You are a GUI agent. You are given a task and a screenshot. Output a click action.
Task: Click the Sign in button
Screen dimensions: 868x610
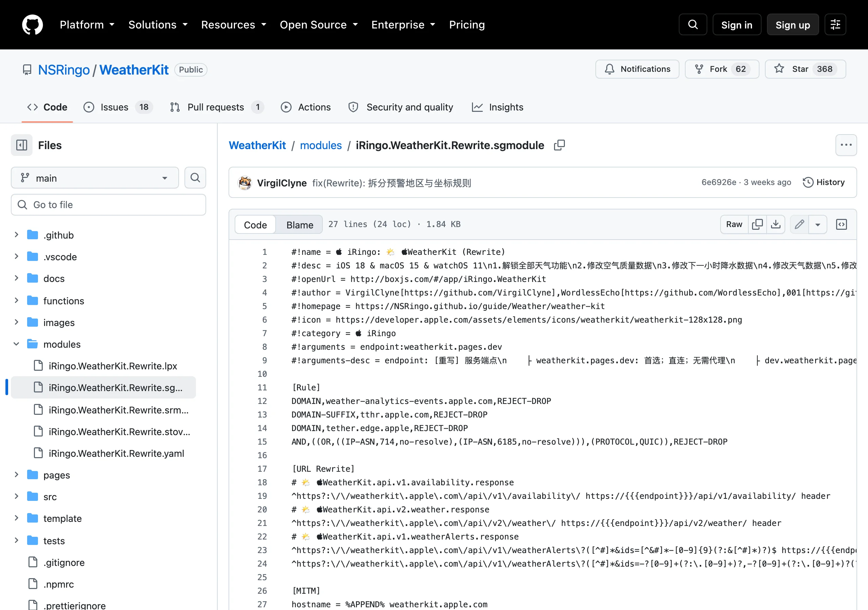pos(736,24)
